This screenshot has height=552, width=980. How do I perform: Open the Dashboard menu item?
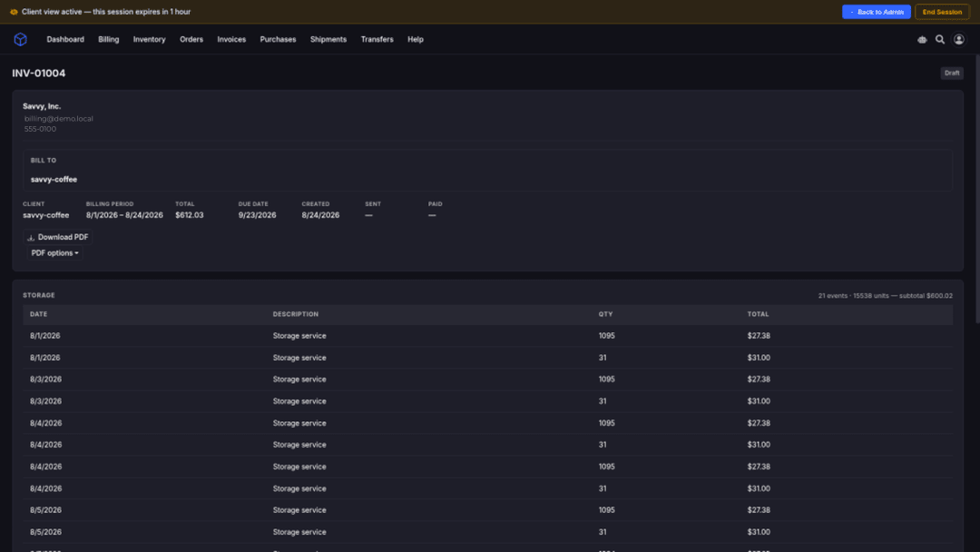[x=65, y=39]
